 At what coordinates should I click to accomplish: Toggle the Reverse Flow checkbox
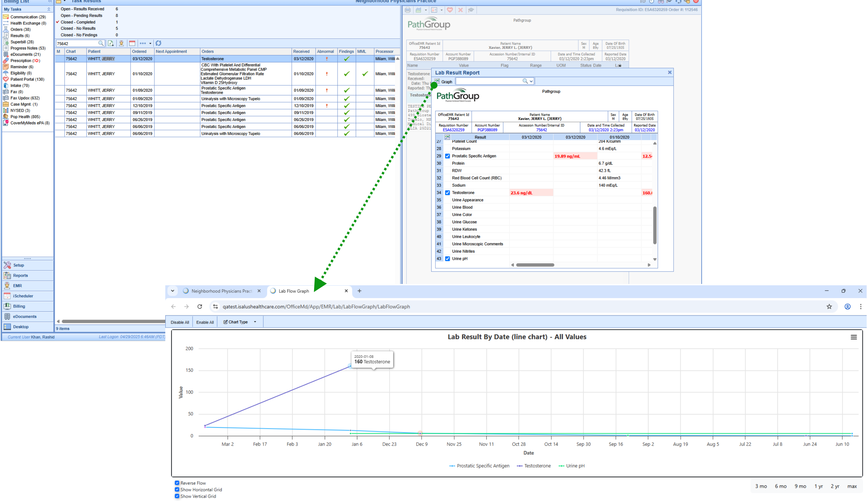coord(177,483)
